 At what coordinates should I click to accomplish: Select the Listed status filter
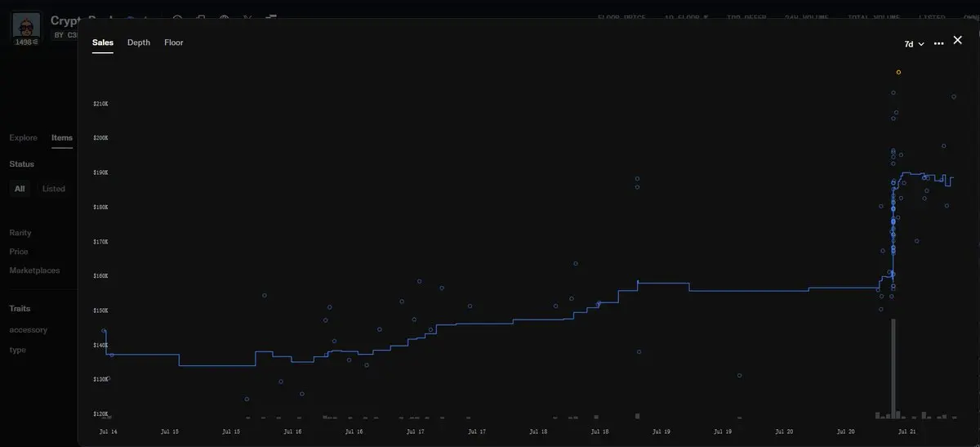[x=54, y=189]
